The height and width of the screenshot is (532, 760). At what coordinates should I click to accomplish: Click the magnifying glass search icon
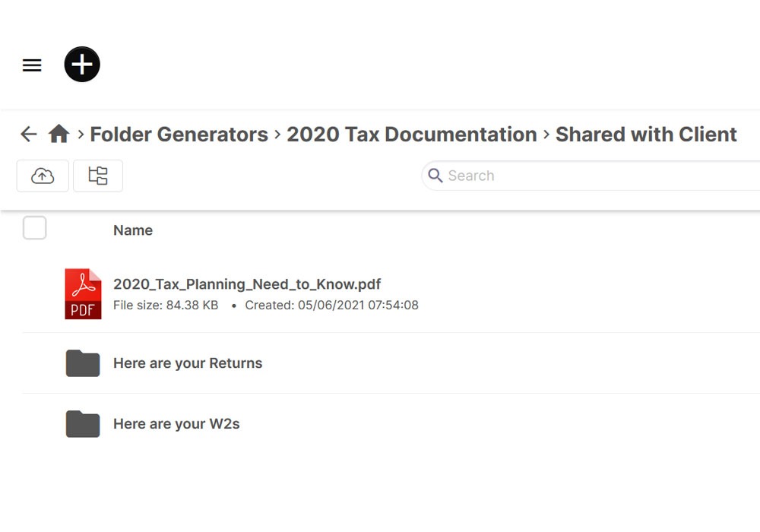(435, 176)
